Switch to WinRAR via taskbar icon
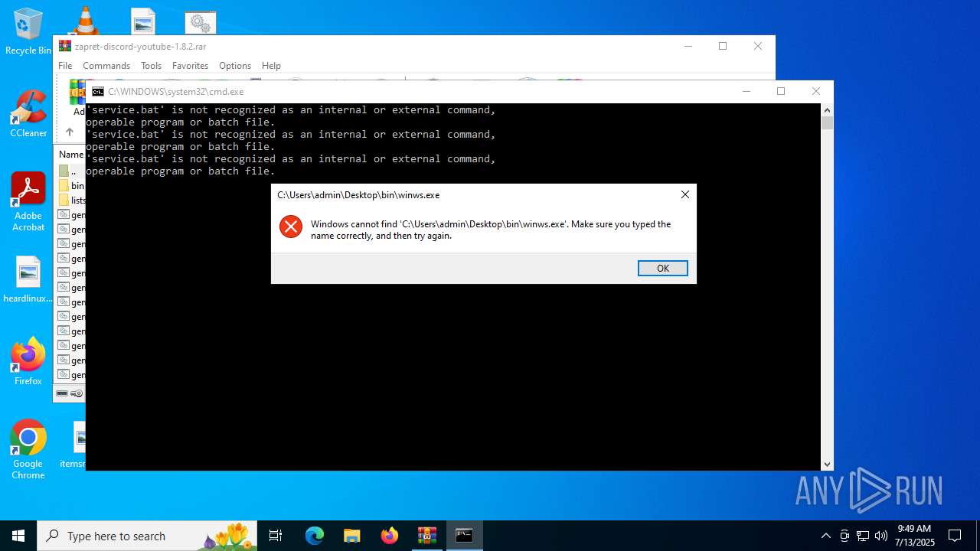 coord(427,536)
